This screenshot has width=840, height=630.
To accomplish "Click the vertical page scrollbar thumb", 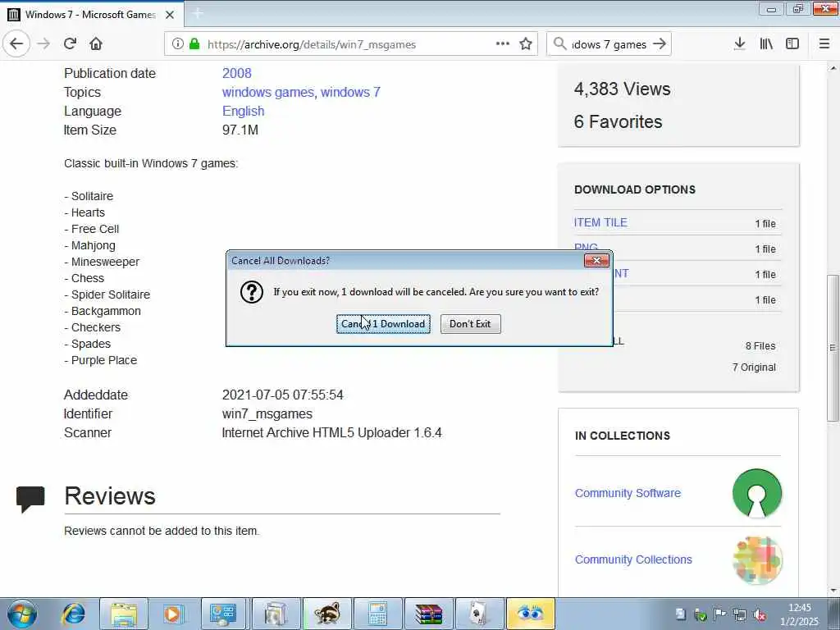I will [833, 348].
